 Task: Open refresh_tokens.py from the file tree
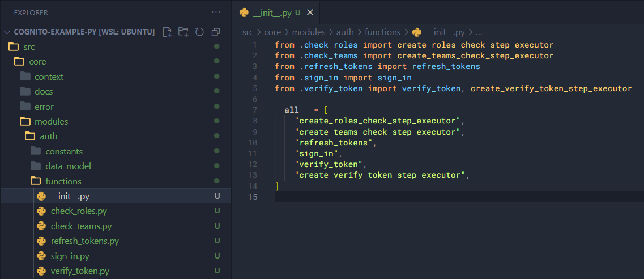(84, 241)
